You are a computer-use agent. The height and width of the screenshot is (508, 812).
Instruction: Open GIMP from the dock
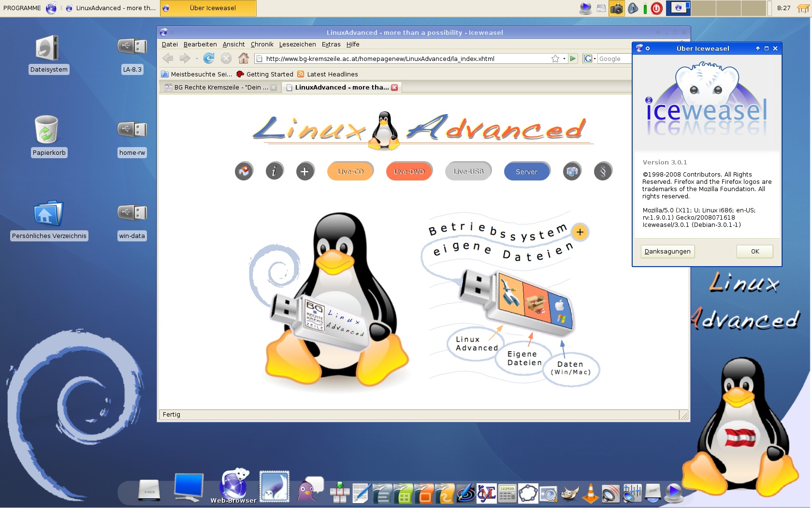(570, 493)
